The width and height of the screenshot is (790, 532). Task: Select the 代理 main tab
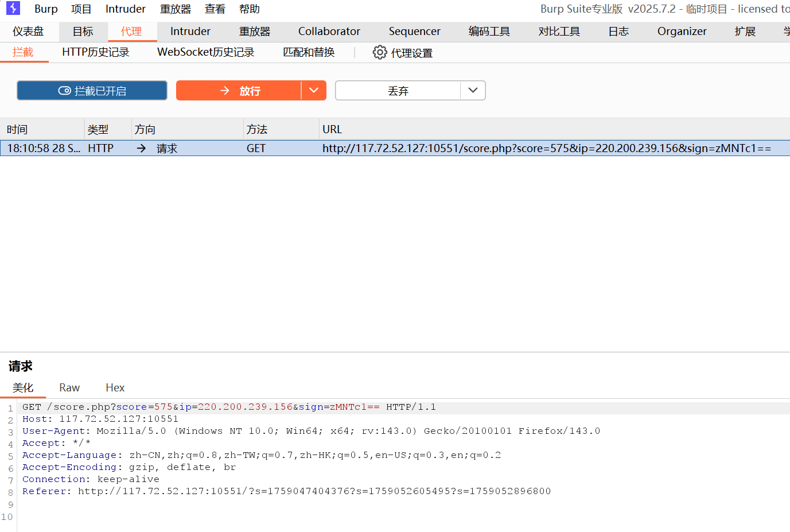click(131, 32)
